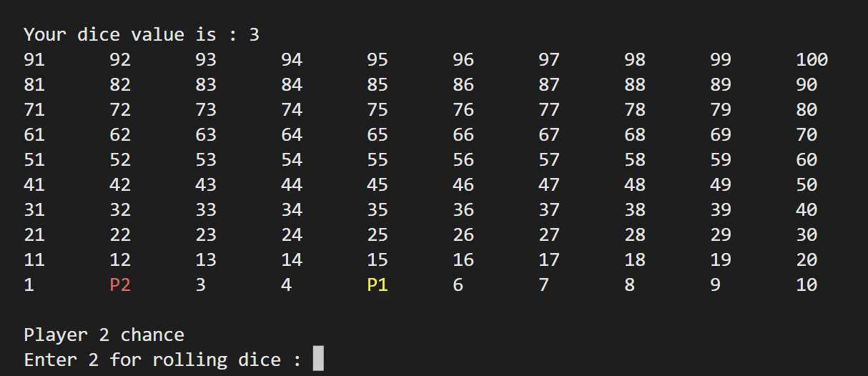Click board cell number 100
This screenshot has height=376, width=868.
point(812,60)
